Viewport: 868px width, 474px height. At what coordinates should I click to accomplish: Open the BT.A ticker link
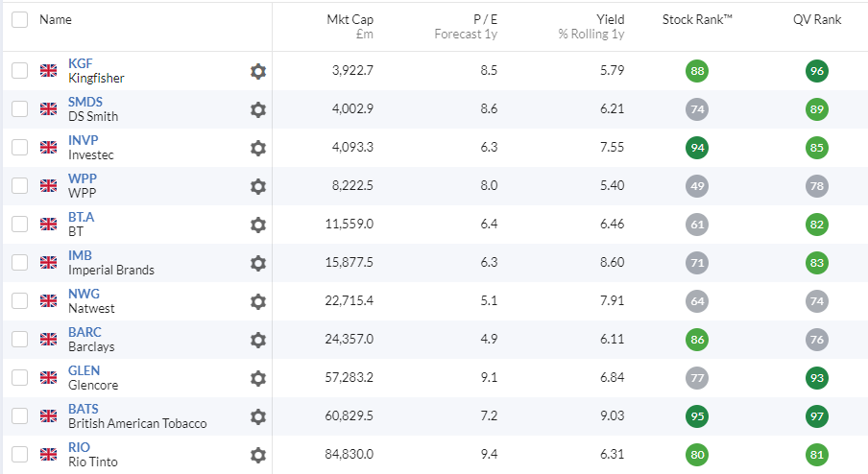tap(81, 217)
